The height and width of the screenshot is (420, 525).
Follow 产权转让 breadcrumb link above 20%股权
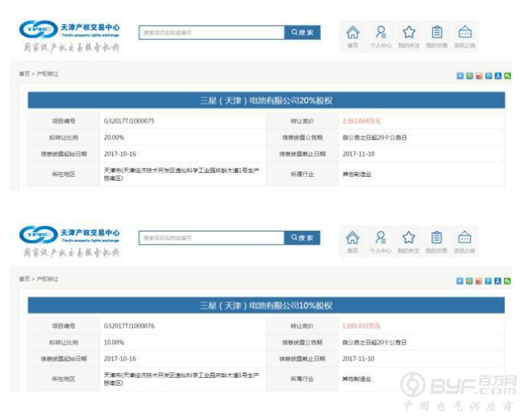coord(48,73)
